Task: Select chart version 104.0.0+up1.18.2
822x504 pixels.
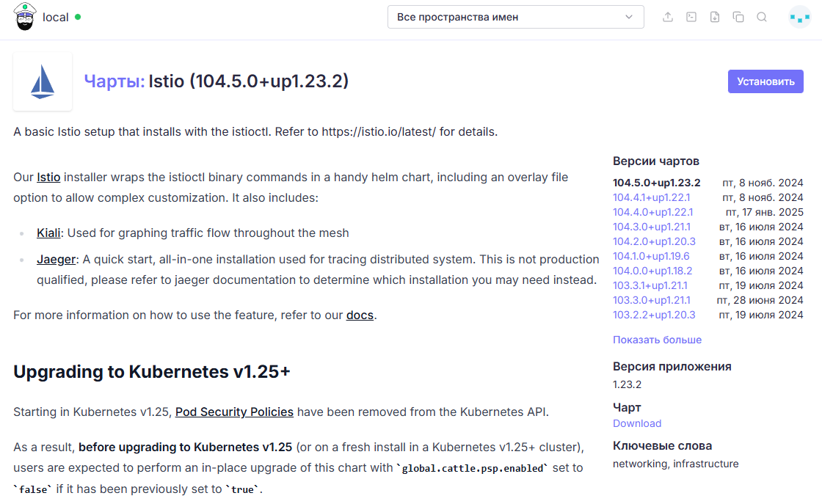Action: click(652, 271)
